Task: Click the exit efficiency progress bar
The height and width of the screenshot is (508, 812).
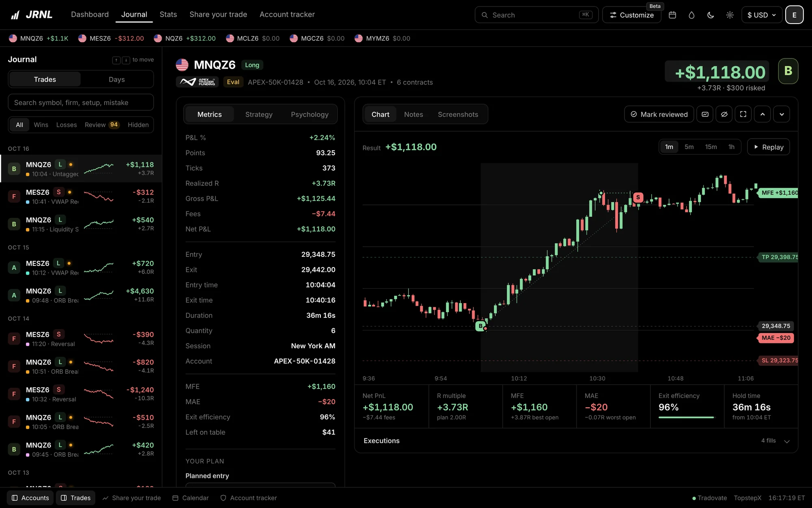Action: coord(686,417)
